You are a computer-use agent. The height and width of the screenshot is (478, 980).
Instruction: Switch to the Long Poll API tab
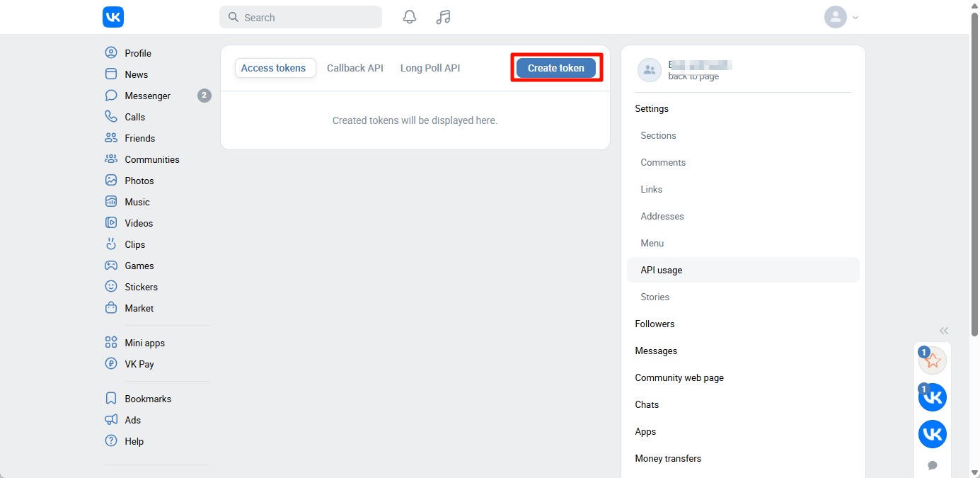point(430,68)
